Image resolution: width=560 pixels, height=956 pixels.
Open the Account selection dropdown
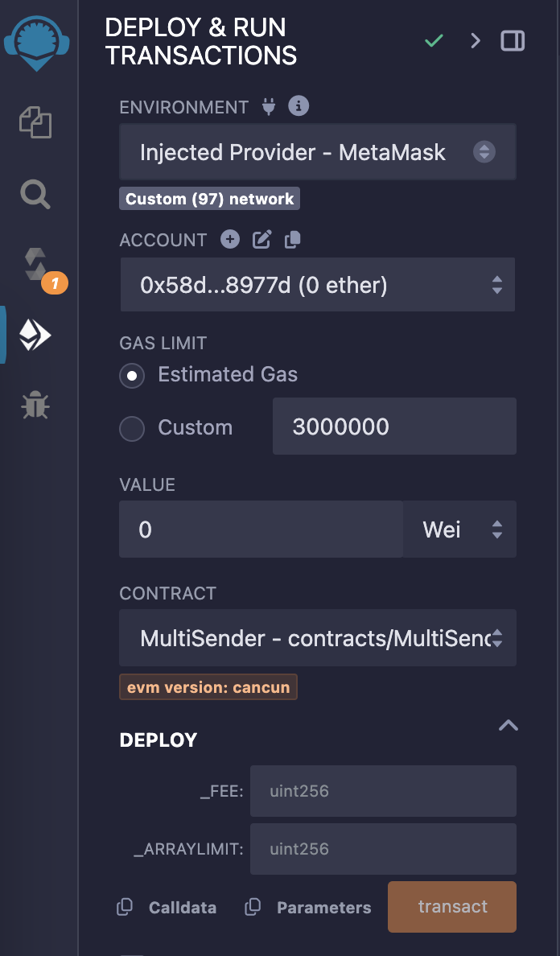tap(318, 285)
